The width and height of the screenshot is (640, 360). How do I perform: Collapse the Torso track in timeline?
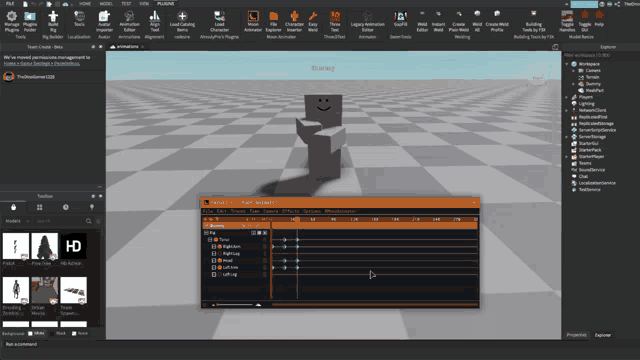click(x=210, y=240)
